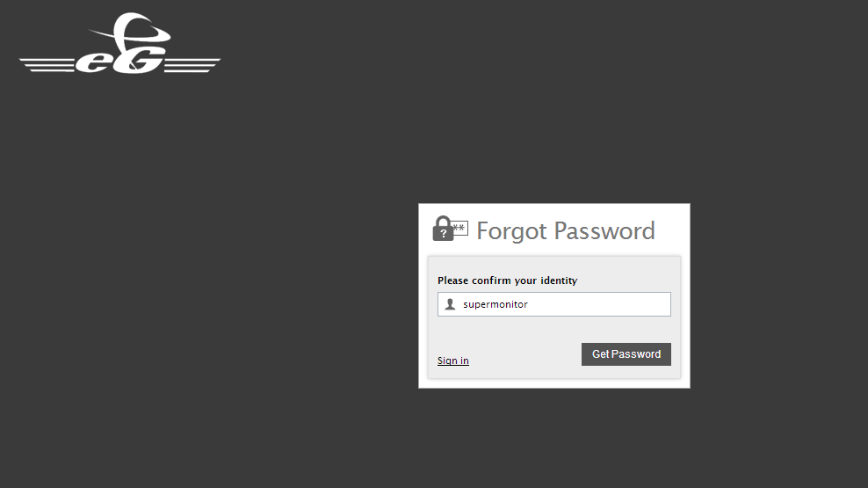Click the padlock question-mark icon

click(x=442, y=229)
